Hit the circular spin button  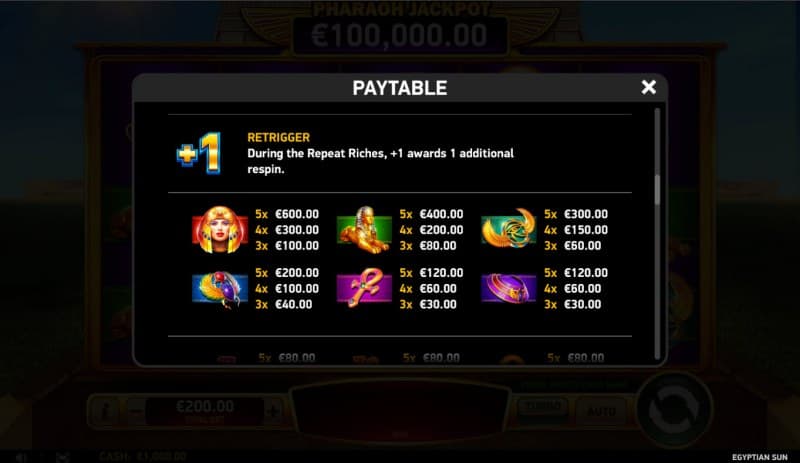pos(674,410)
